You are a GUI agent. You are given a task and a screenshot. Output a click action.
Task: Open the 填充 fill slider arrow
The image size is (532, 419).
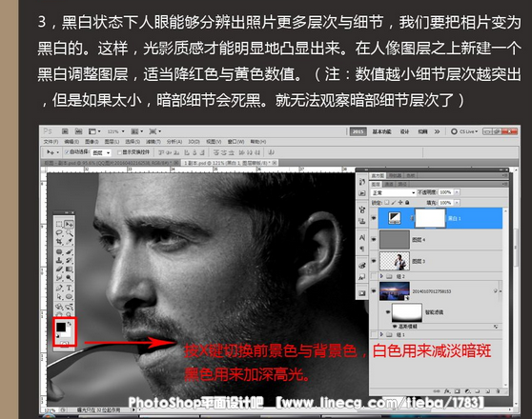pos(457,203)
